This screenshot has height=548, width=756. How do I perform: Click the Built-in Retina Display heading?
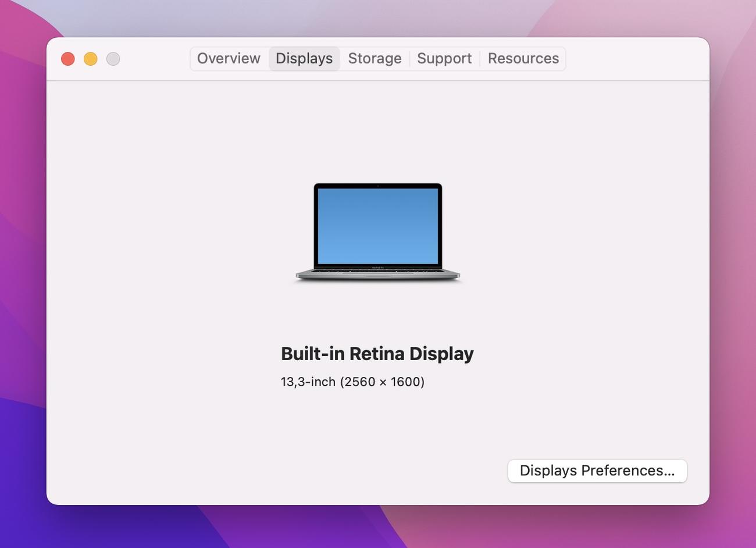(x=377, y=354)
